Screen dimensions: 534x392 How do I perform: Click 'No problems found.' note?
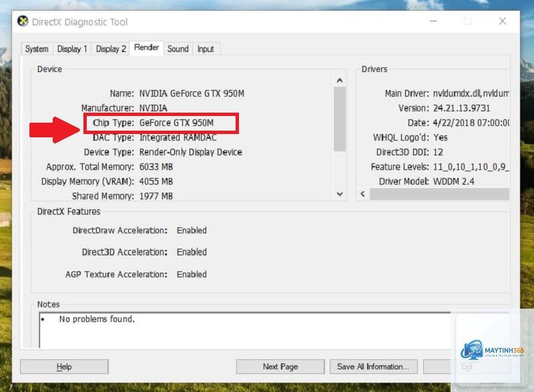(x=97, y=319)
